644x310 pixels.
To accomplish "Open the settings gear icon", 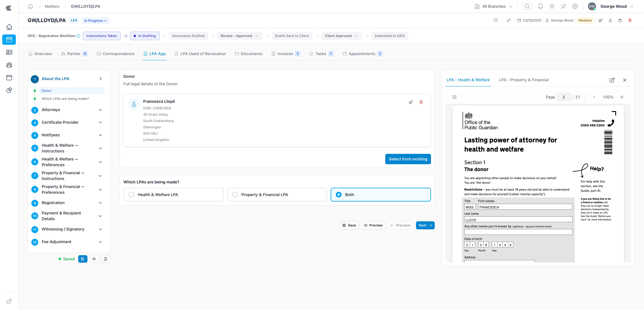I will pos(575,6).
